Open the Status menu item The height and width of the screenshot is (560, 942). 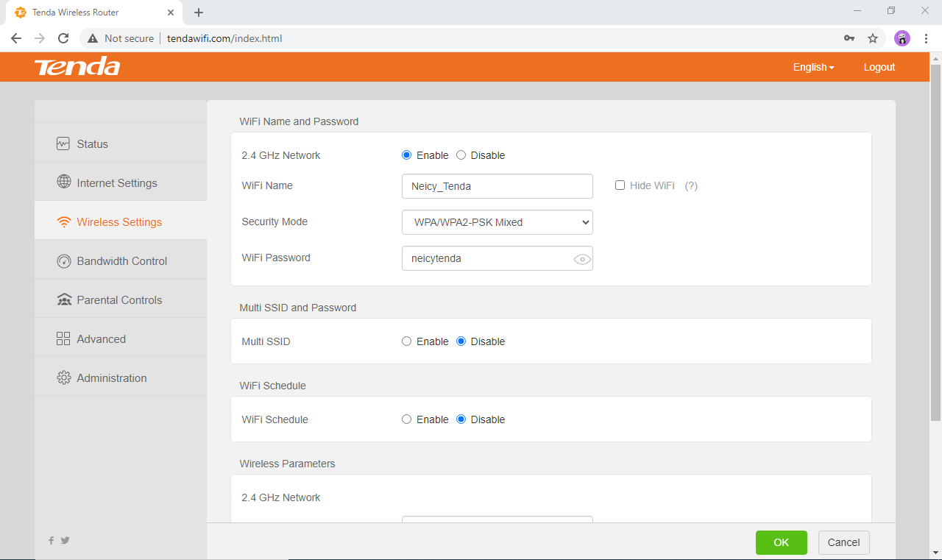pos(121,143)
